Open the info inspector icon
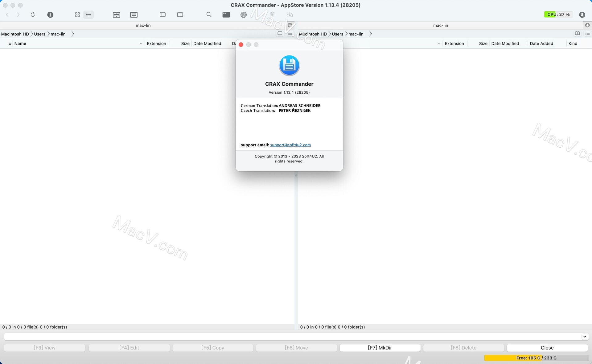 (x=50, y=14)
